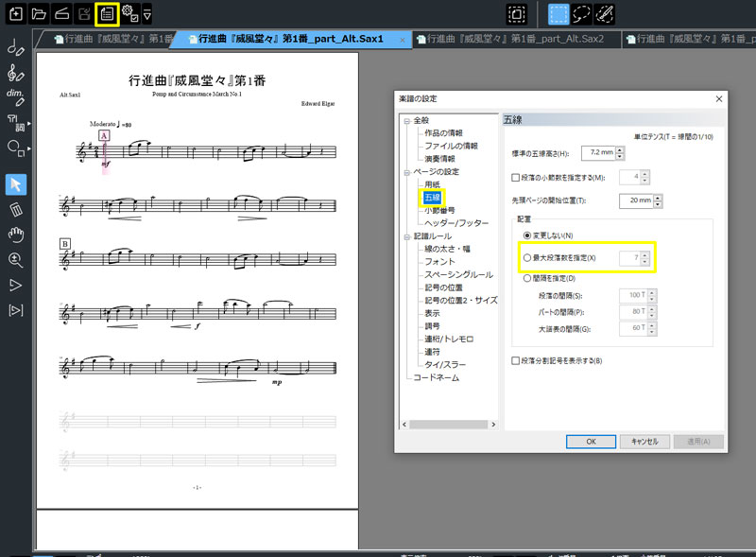Switch to the Alt.Sax2 part tab
The height and width of the screenshot is (557, 756).
(515, 39)
